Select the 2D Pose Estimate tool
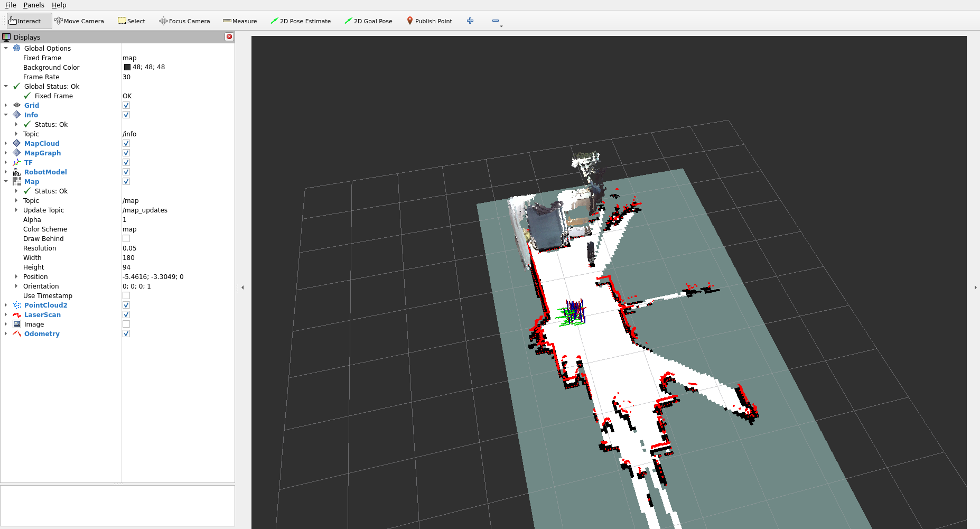980x529 pixels. click(x=301, y=21)
